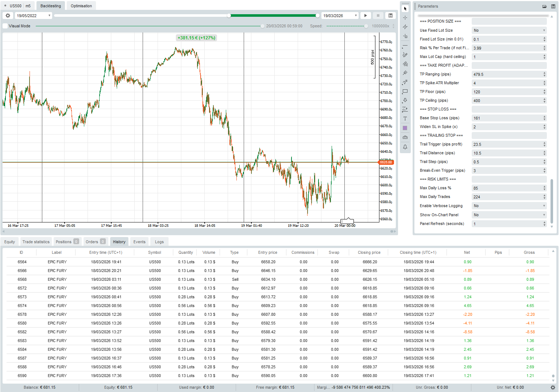Select the pencil freehand drawing tool
Screen dimensions: 560x392
click(x=405, y=55)
